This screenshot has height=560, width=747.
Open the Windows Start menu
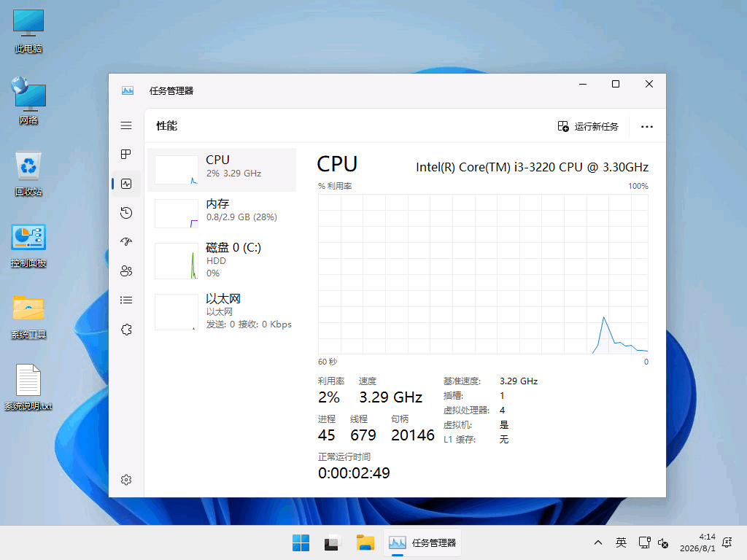point(301,542)
